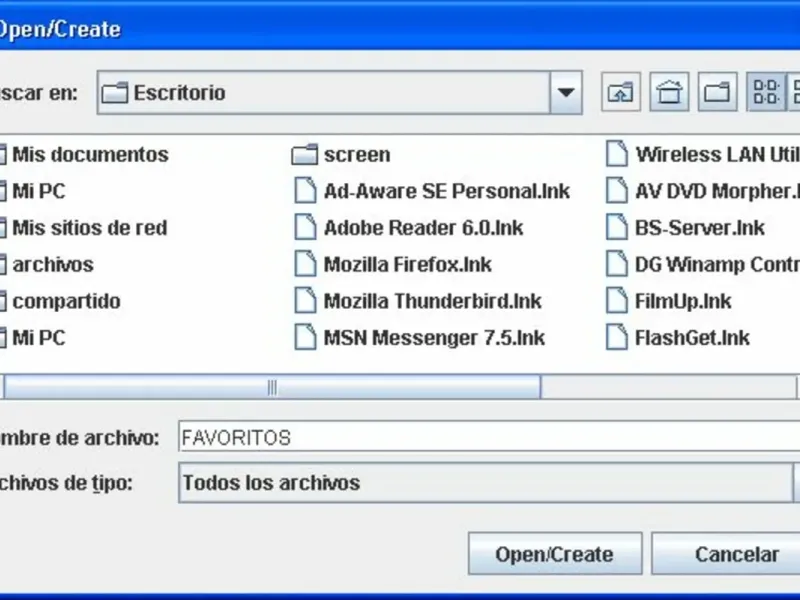Select BS-Server.lnk file

click(x=699, y=228)
